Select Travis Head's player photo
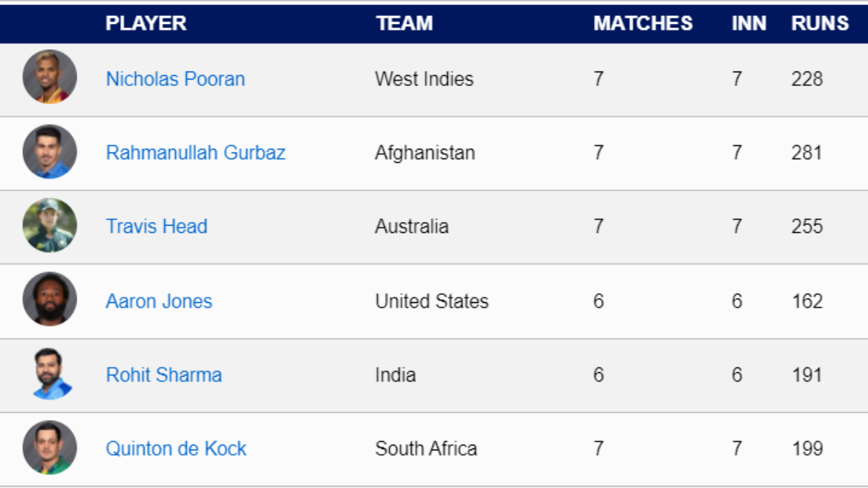This screenshot has width=868, height=488. pos(49,226)
